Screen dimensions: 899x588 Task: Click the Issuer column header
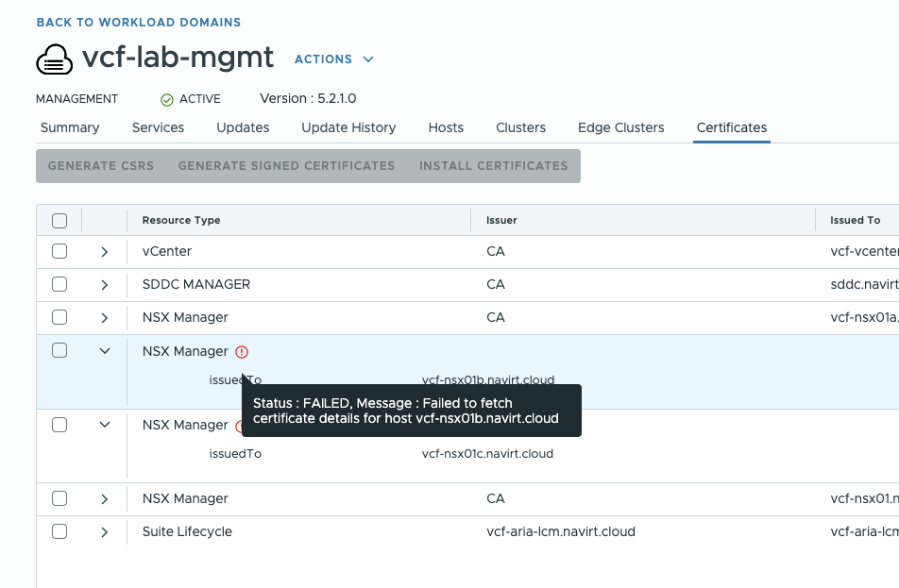501,220
